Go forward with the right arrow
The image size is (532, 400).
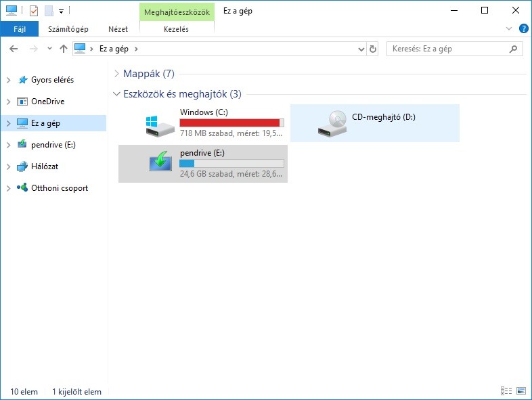coord(34,49)
